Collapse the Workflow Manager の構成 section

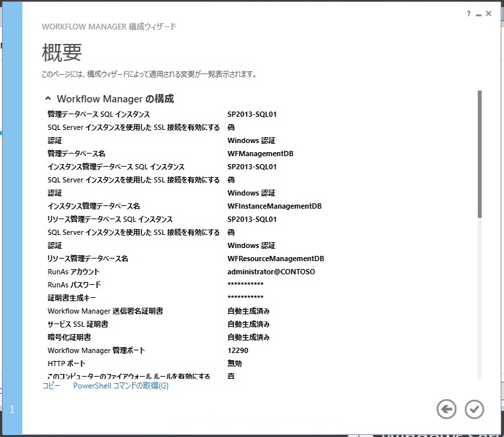click(x=48, y=98)
